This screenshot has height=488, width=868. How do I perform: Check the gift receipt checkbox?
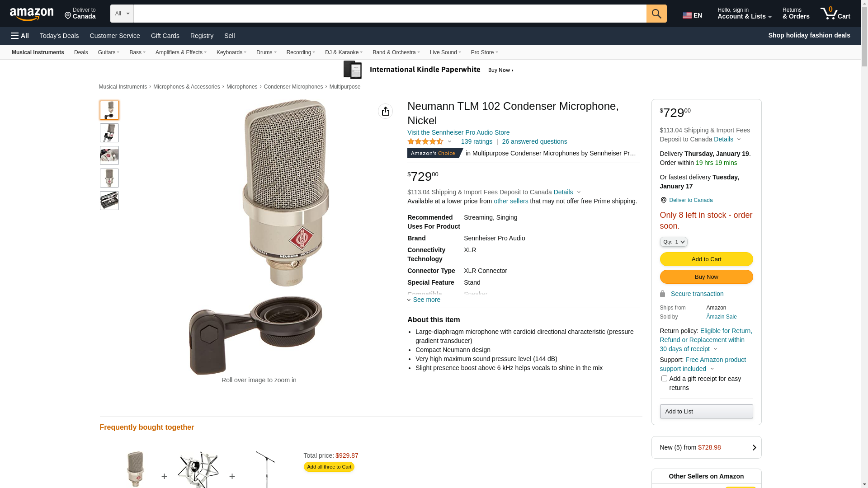coord(664,379)
